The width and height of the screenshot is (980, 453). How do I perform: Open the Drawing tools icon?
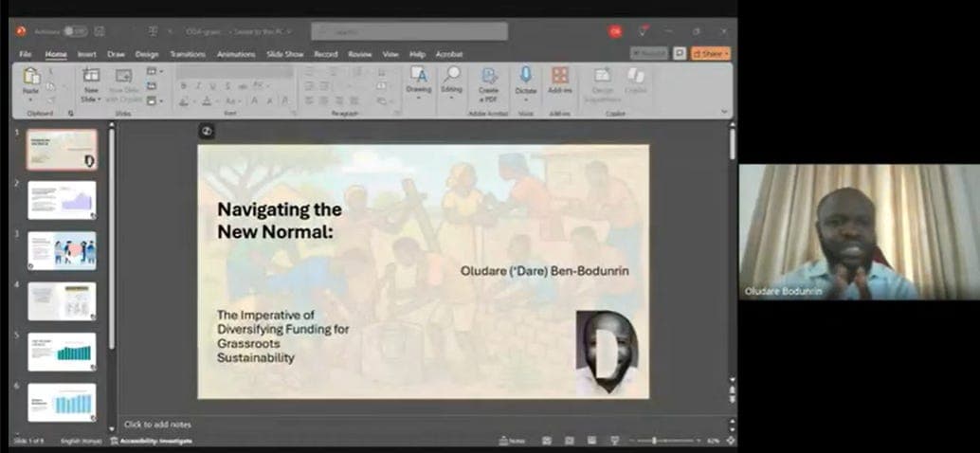(x=418, y=75)
